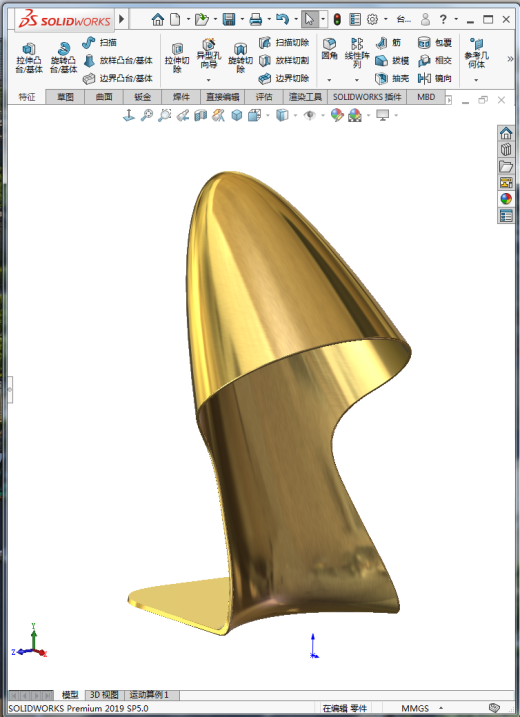
Task: Open the Help dropdown arrow
Action: coord(456,19)
